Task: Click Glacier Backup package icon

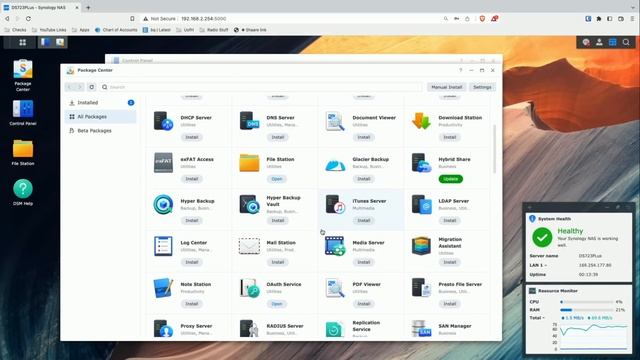Action: click(335, 164)
